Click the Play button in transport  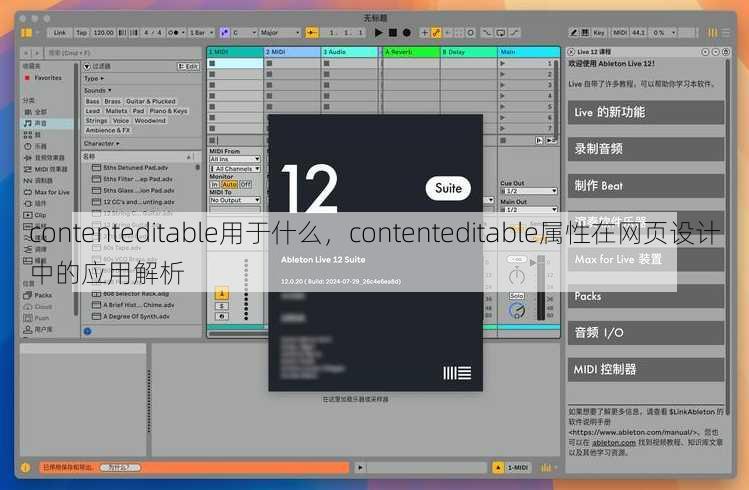(x=378, y=32)
